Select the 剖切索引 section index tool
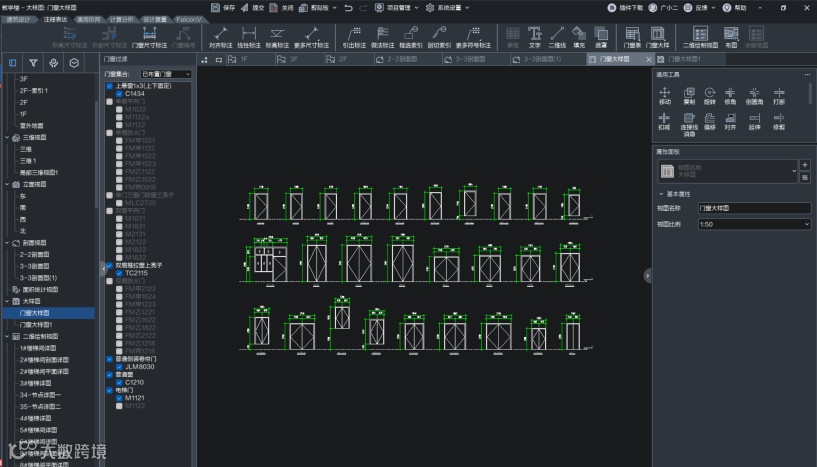This screenshot has height=467, width=817. pyautogui.click(x=439, y=38)
